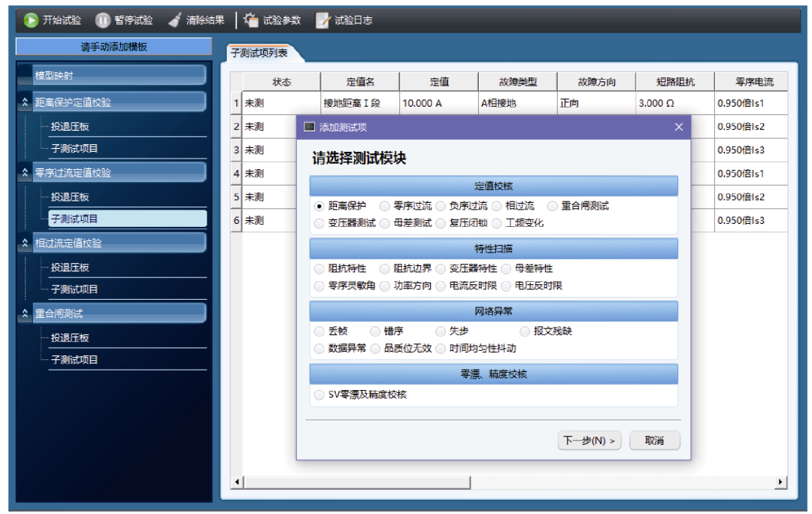The height and width of the screenshot is (514, 812).
Task: Pick the 时间均匀性抖动 radio option
Action: pyautogui.click(x=440, y=349)
